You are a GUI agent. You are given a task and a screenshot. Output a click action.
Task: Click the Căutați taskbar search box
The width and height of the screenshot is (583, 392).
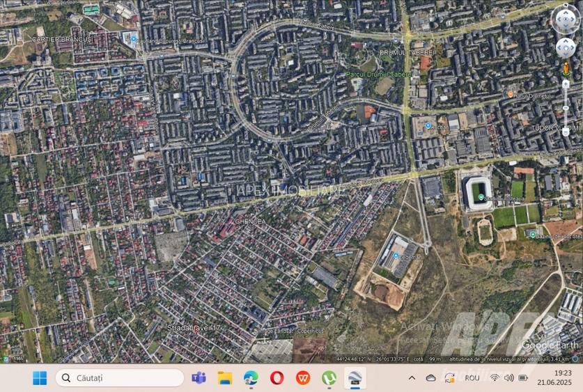[120, 378]
